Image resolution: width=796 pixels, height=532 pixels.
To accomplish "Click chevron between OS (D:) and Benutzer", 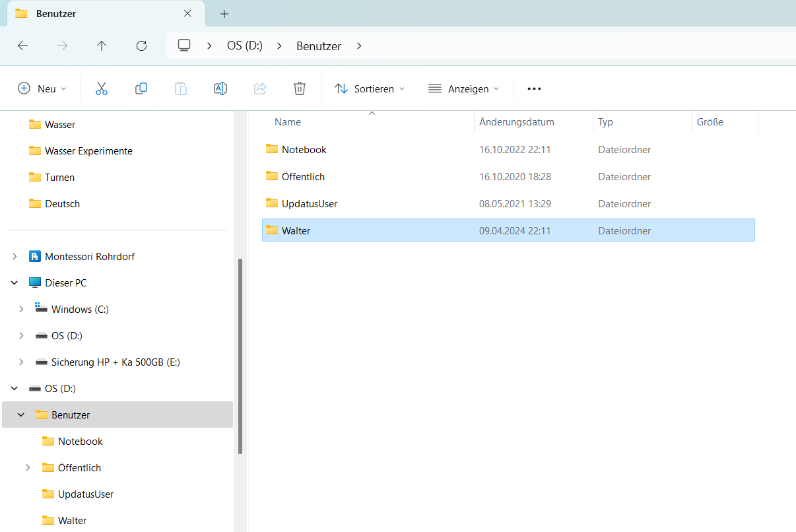I will pos(279,46).
